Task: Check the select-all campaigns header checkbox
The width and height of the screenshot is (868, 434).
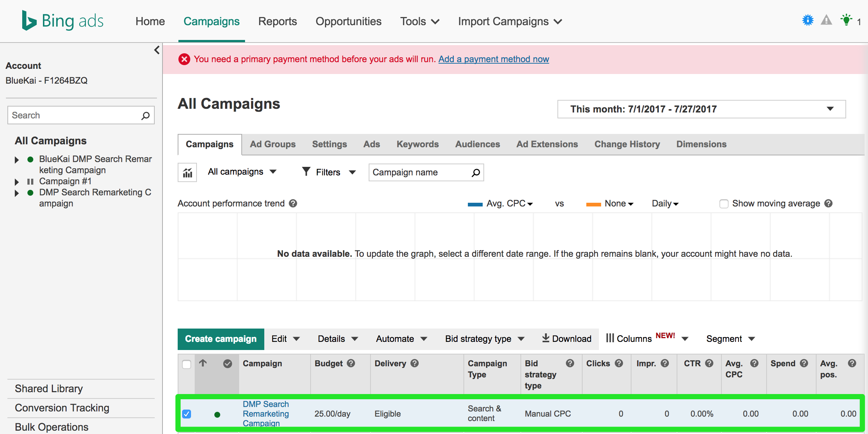Action: click(x=187, y=364)
